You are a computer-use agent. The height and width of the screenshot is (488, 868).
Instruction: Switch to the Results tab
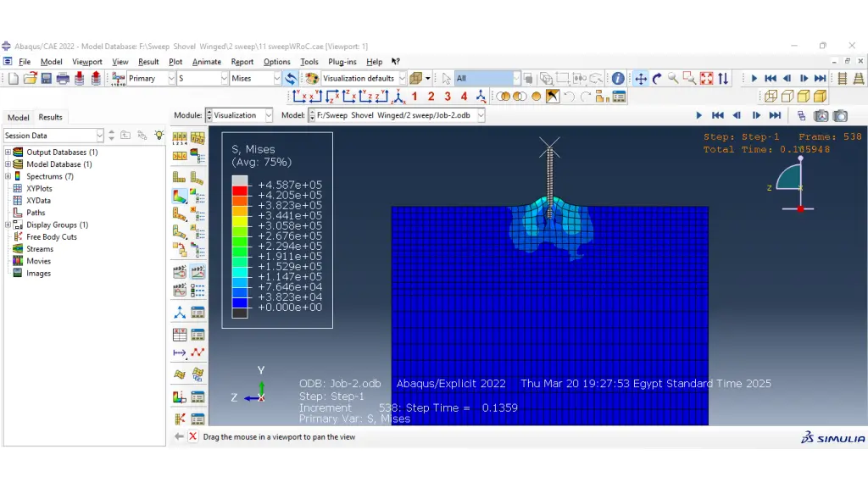pyautogui.click(x=50, y=117)
